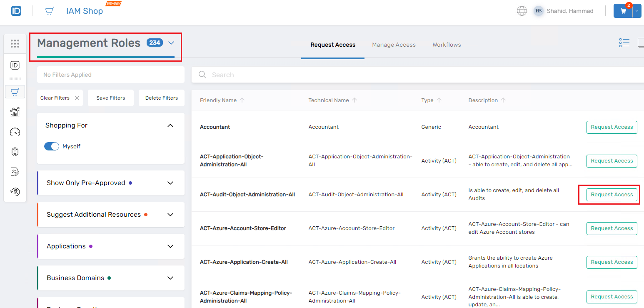This screenshot has height=308, width=644.
Task: Click the X icon on Clear Filters
Action: pyautogui.click(x=77, y=98)
